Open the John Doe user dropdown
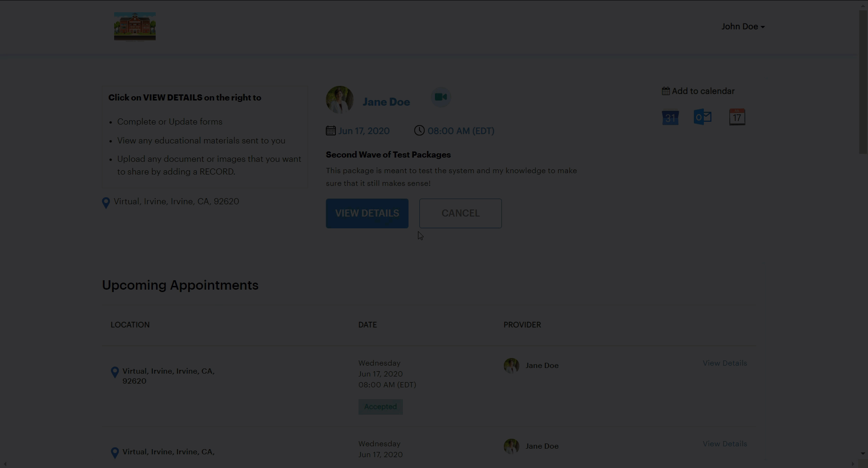 (743, 26)
